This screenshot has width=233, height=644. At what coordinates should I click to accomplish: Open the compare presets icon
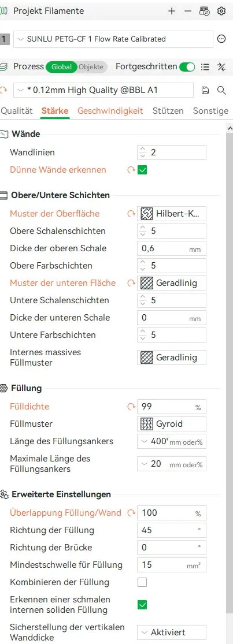[221, 67]
